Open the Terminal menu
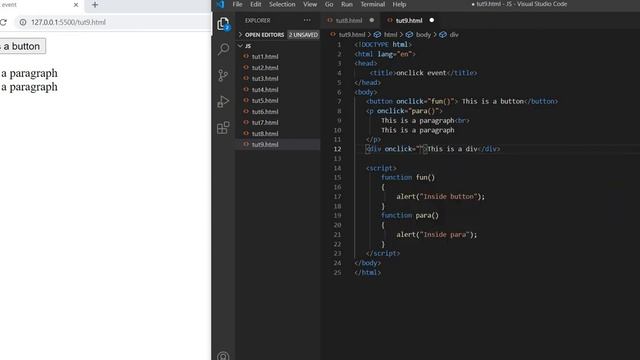 pyautogui.click(x=373, y=4)
